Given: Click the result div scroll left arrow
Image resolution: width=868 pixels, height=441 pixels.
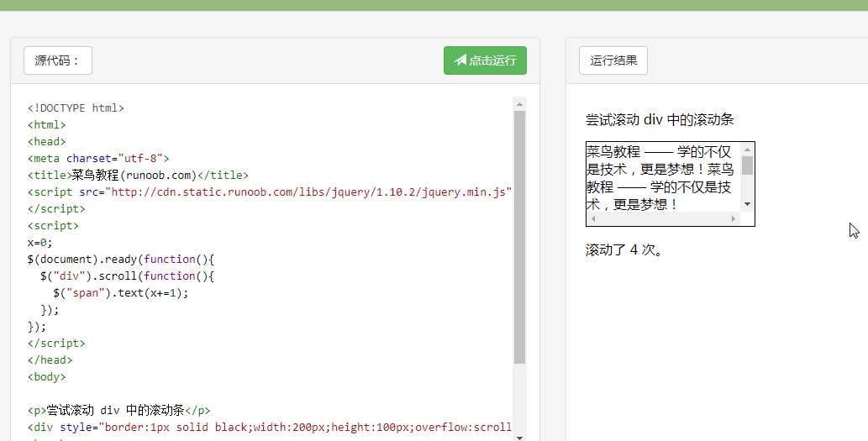Looking at the screenshot, I should pos(593,218).
